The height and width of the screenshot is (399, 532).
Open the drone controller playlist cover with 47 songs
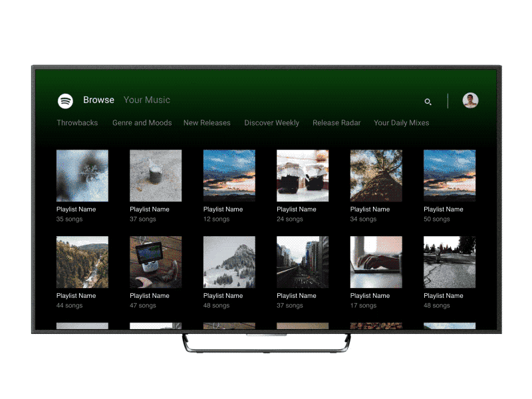click(x=156, y=262)
